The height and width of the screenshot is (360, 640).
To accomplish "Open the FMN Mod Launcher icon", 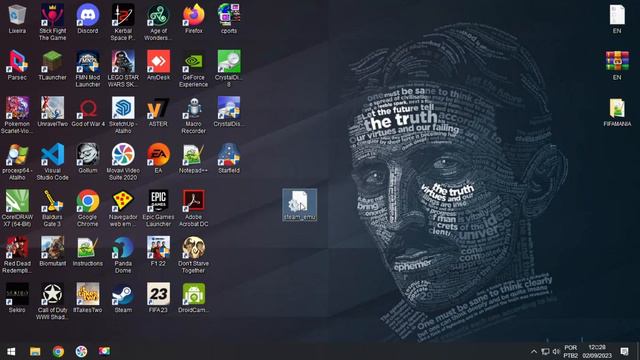I will point(88,69).
